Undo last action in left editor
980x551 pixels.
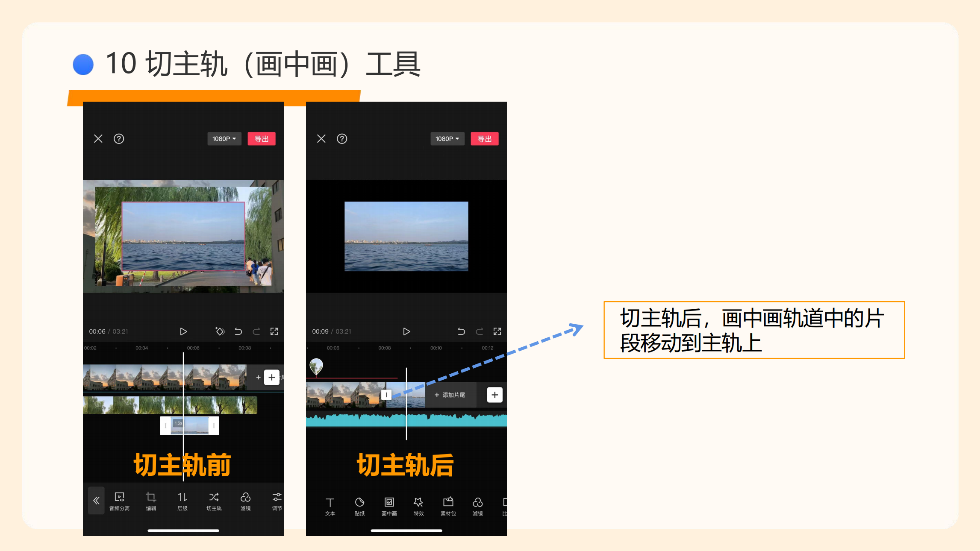coord(238,331)
